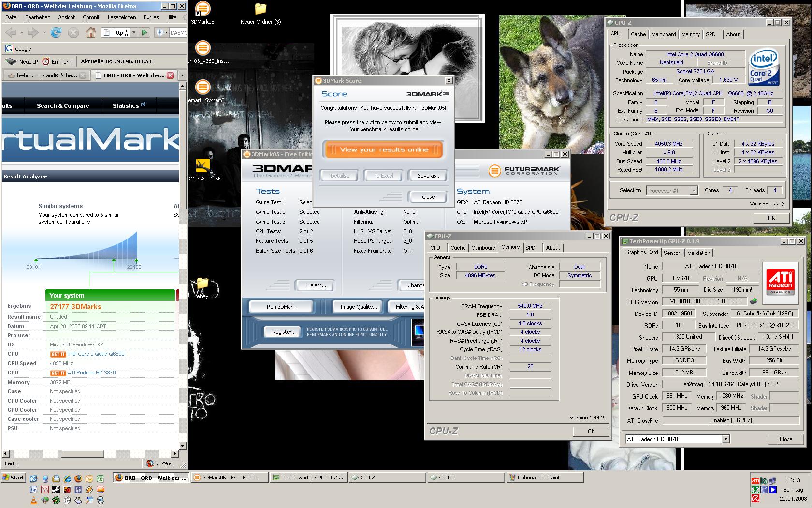The image size is (812, 508).
Task: Click the Firefox reload page icon
Action: pos(56,32)
